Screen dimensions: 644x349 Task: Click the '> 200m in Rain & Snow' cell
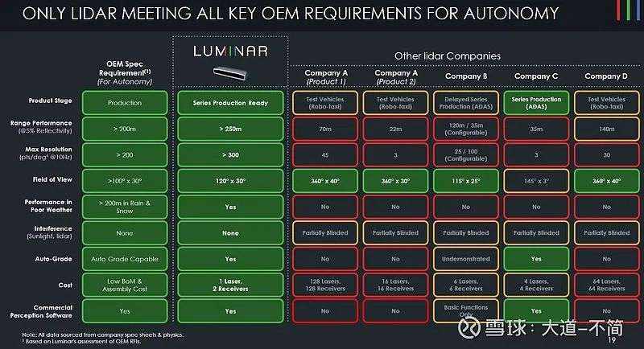click(125, 207)
